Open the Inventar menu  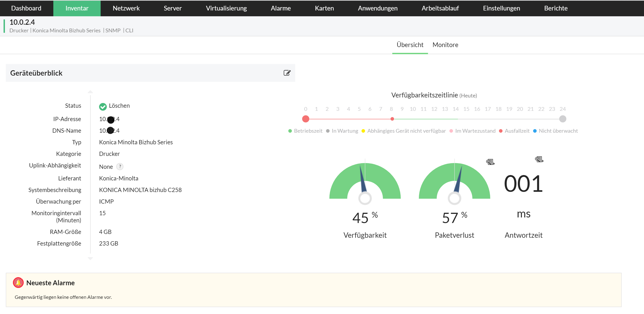(77, 8)
